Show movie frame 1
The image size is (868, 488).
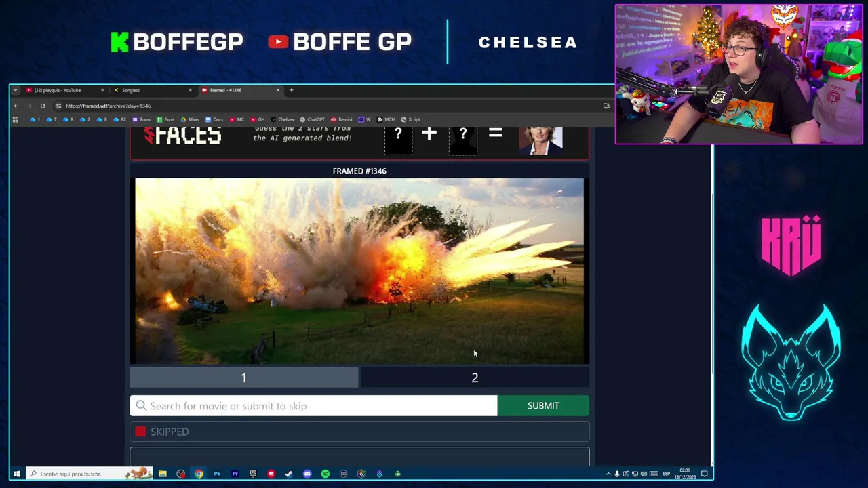pyautogui.click(x=244, y=378)
